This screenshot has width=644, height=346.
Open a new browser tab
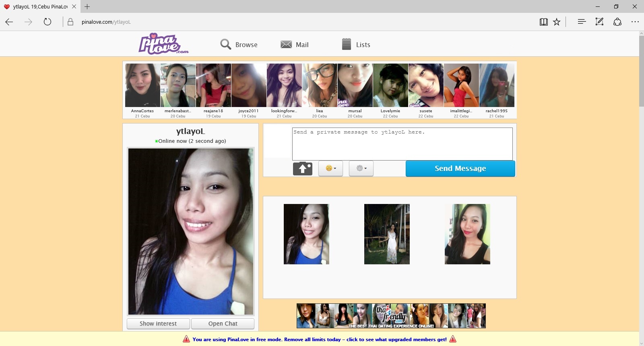click(x=87, y=6)
